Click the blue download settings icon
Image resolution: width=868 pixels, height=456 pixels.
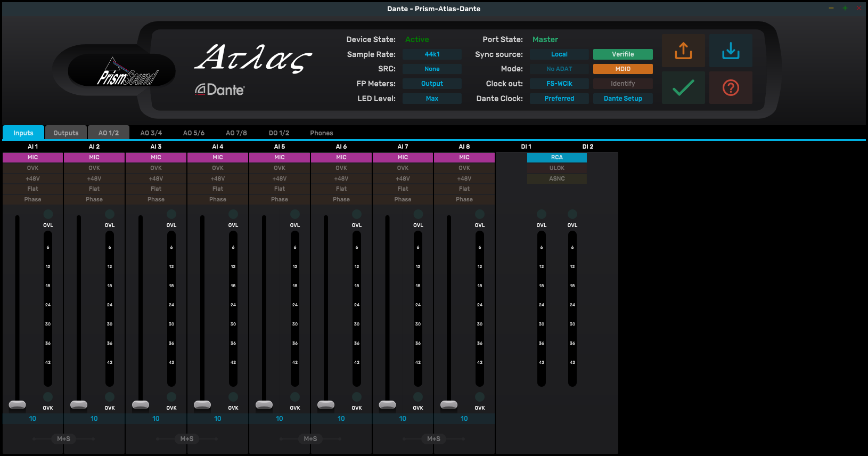pos(731,51)
